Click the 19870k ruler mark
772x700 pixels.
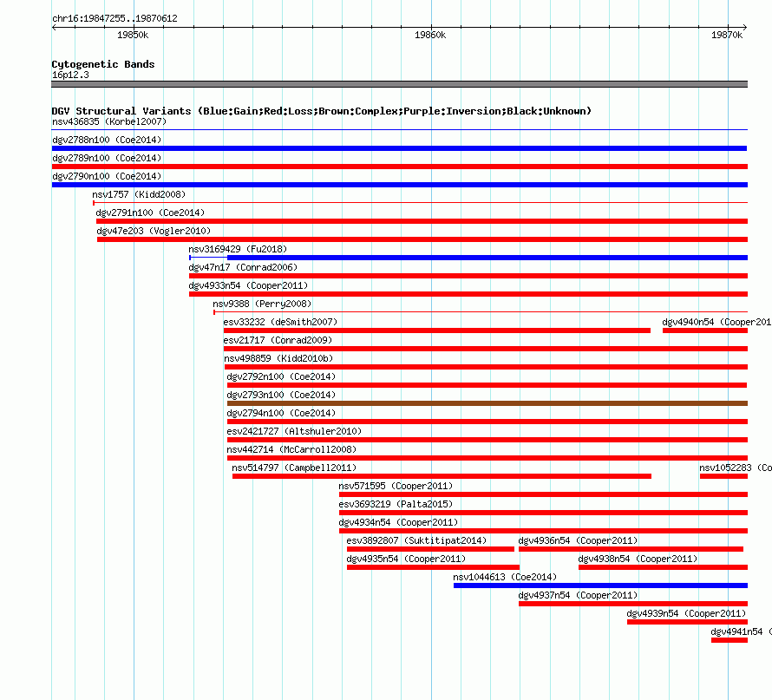click(x=727, y=35)
